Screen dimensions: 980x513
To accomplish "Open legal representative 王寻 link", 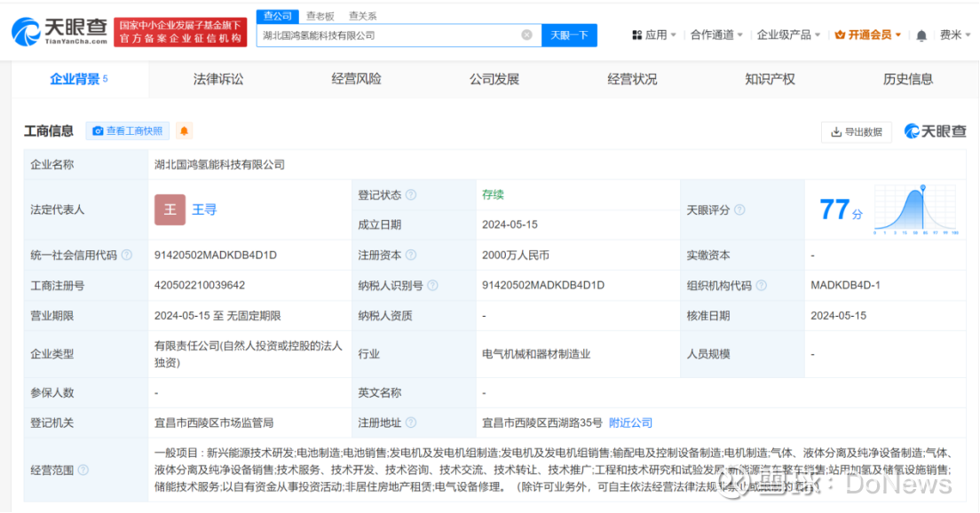I will coord(204,209).
